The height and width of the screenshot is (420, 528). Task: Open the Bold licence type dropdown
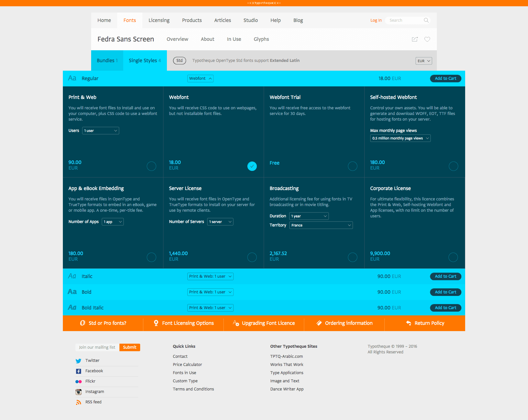[x=210, y=292]
